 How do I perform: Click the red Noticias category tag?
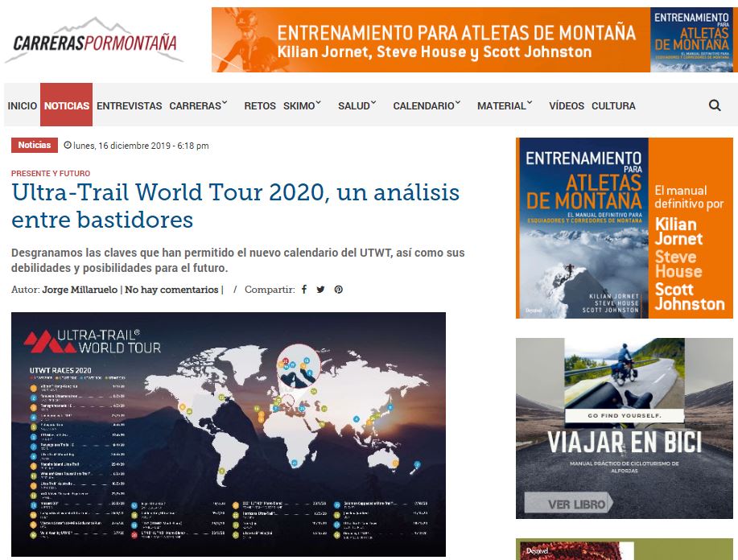point(35,145)
